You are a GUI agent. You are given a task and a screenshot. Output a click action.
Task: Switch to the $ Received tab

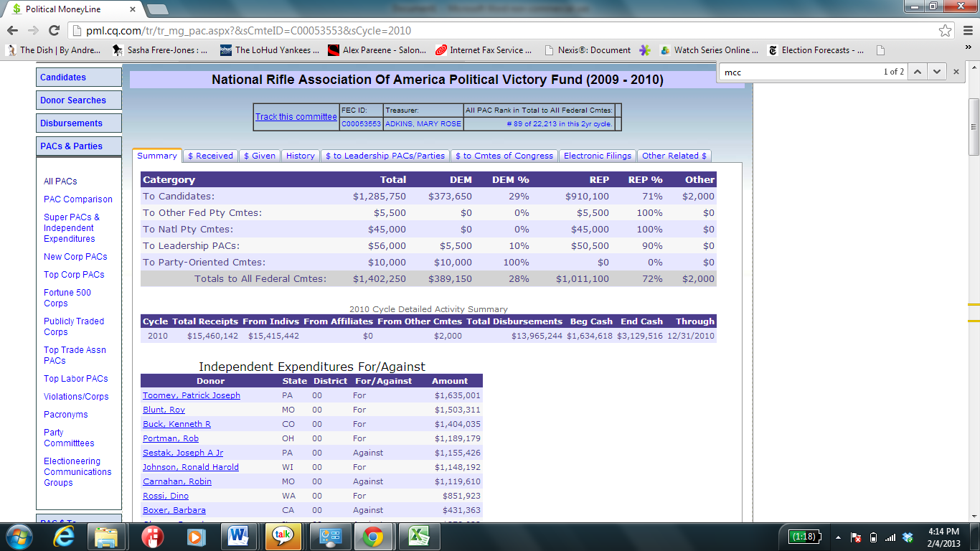click(210, 156)
